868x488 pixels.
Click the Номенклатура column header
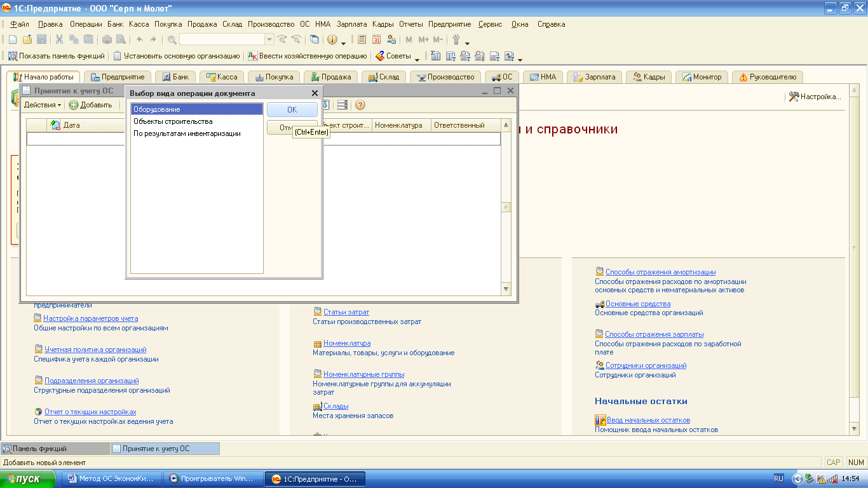click(402, 125)
